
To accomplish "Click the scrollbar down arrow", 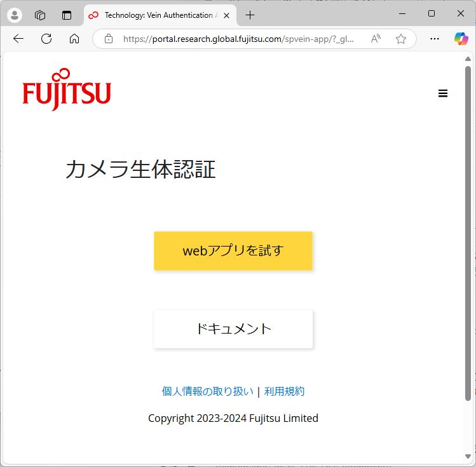I will [468, 456].
